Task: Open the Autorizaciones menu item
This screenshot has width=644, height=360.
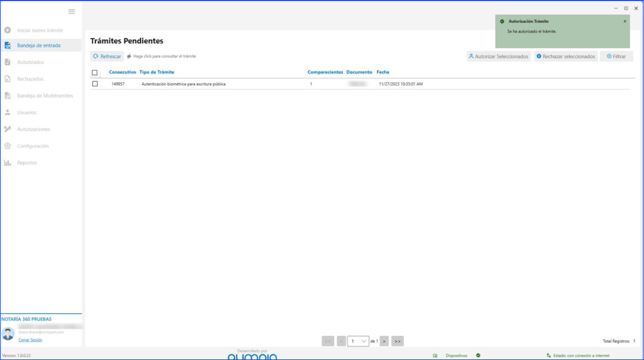Action: (x=33, y=129)
